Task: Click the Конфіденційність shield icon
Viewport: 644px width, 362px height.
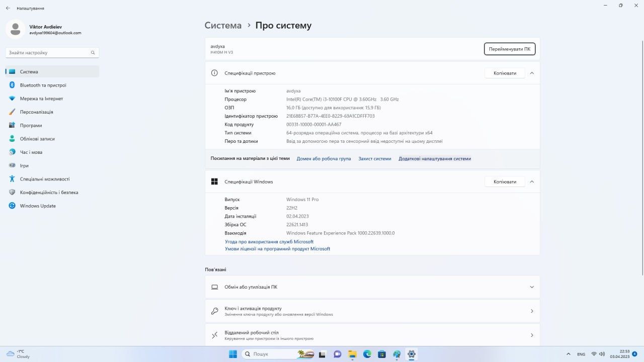Action: 12,192
